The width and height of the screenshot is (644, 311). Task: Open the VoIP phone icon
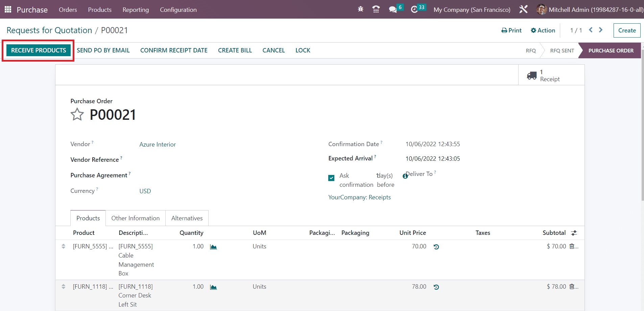pos(376,9)
